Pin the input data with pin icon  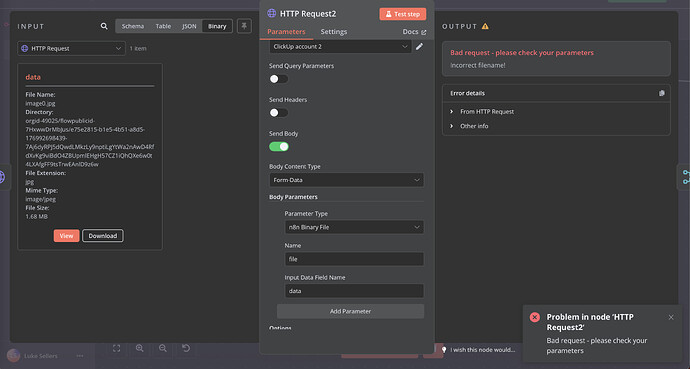point(244,26)
